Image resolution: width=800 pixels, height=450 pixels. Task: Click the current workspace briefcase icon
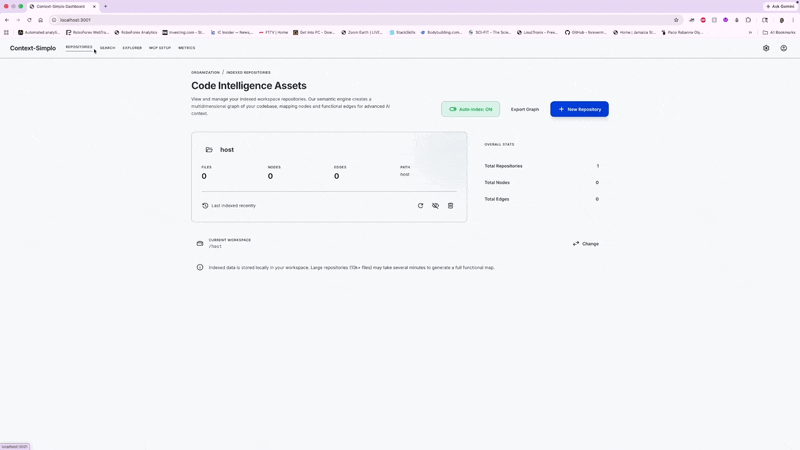point(200,243)
